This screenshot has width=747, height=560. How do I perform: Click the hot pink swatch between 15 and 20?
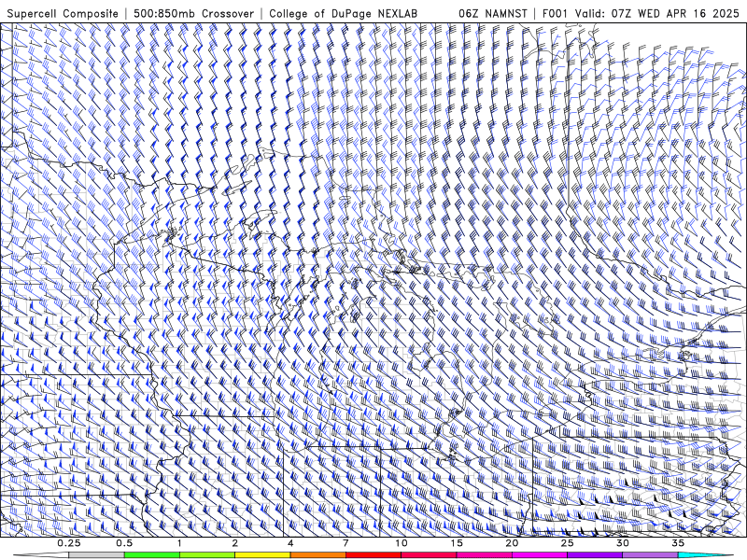coord(484,555)
